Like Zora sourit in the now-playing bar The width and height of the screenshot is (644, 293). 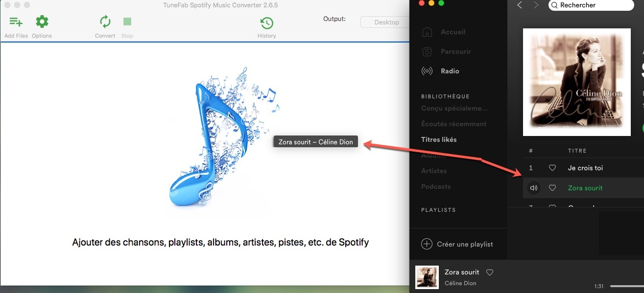click(489, 272)
